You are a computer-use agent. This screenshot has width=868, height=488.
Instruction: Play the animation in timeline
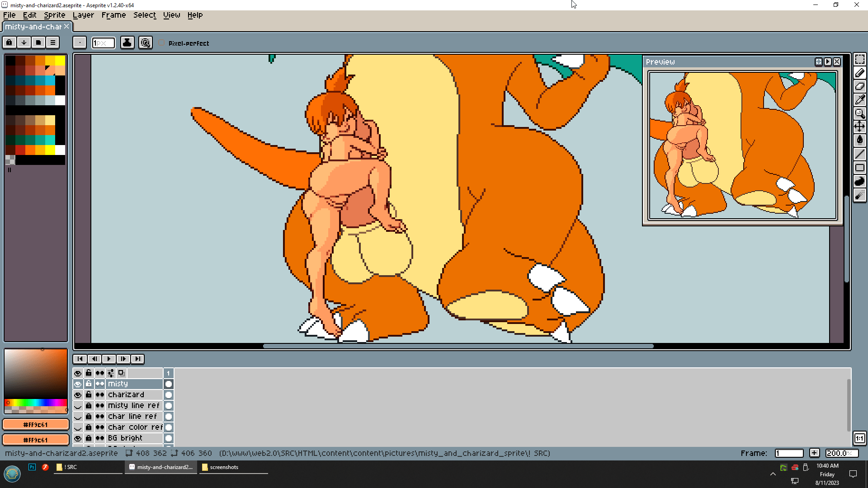click(108, 359)
